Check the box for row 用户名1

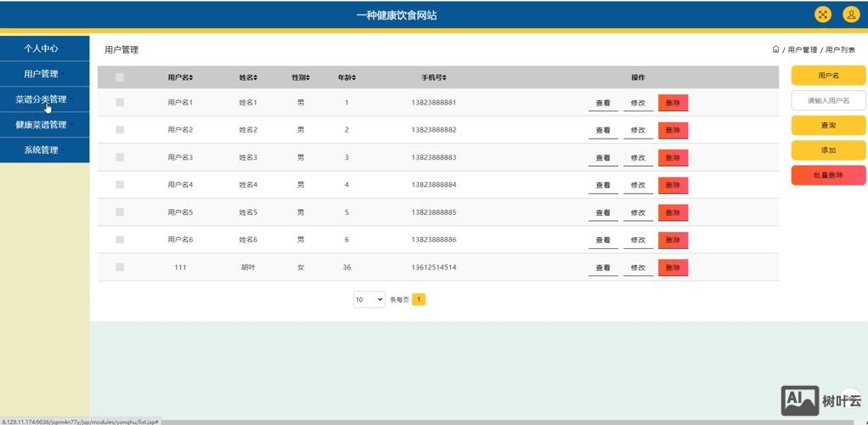pos(120,103)
